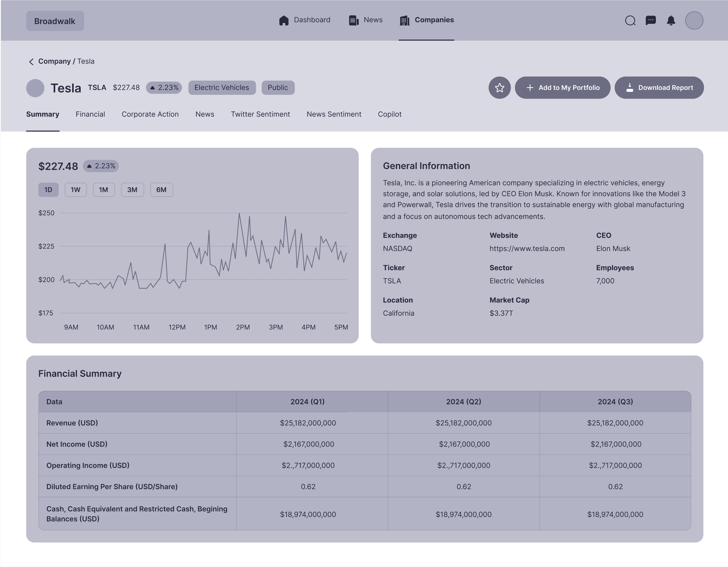Screen dimensions: 728x567
Task: Click Q1 Revenue value $25,182,000,000
Action: tap(308, 423)
